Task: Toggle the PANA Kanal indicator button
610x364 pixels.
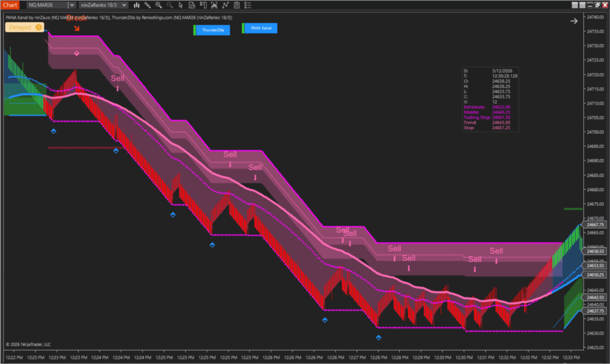Action: point(261,28)
